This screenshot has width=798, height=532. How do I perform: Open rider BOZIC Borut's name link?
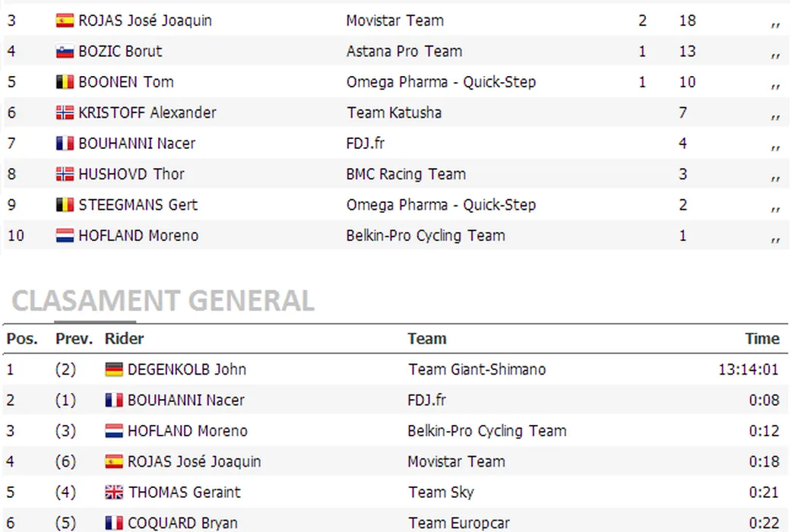(120, 52)
